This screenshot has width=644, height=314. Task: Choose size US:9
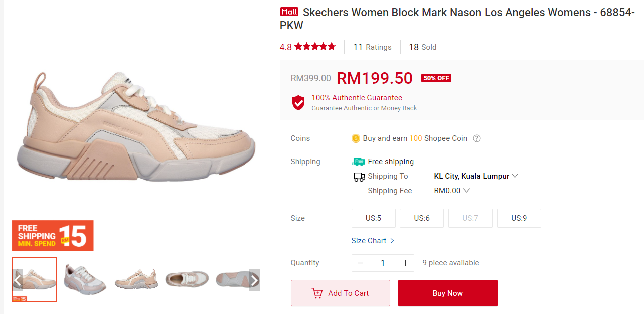pos(519,218)
